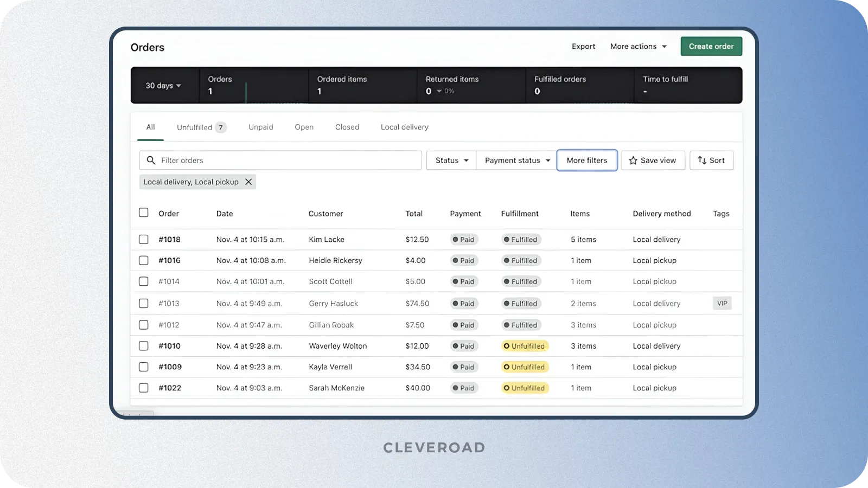868x488 pixels.
Task: Switch to the Closed tab
Action: click(x=347, y=127)
